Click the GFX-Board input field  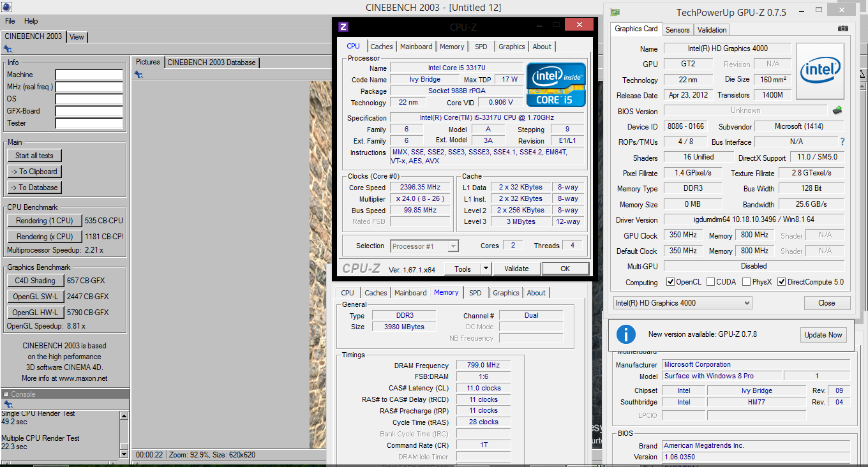89,112
